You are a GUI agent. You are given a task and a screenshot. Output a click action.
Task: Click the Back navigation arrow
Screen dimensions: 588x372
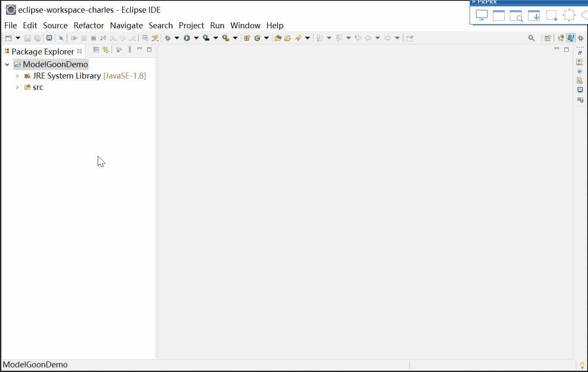368,38
